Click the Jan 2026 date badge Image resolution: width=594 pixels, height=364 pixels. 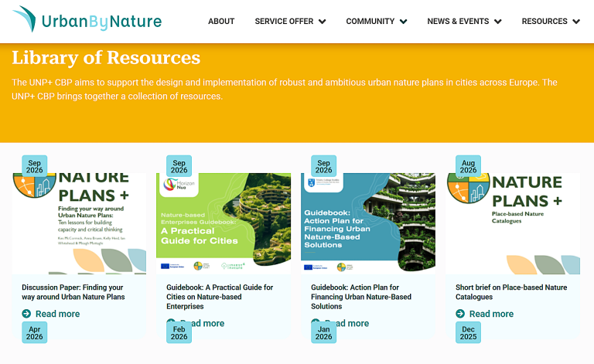point(323,332)
